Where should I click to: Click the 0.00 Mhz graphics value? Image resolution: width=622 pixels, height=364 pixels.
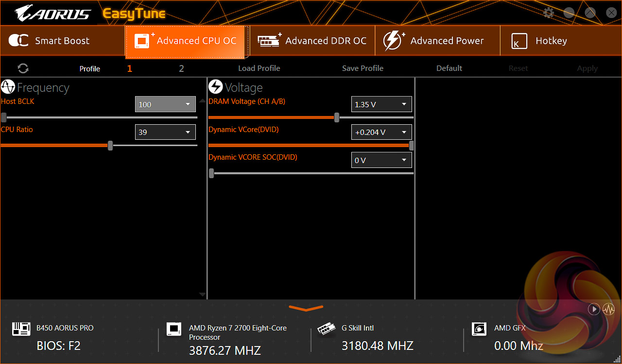coord(519,346)
